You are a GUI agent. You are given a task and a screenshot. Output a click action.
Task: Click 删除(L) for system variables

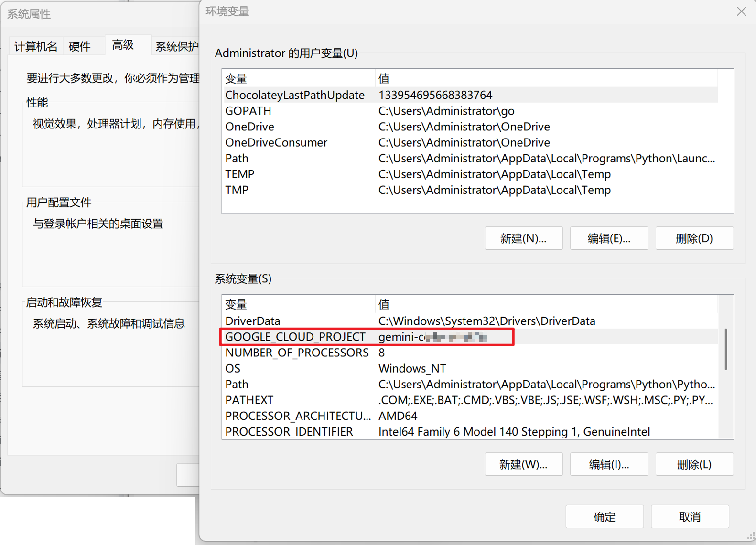[x=694, y=464]
